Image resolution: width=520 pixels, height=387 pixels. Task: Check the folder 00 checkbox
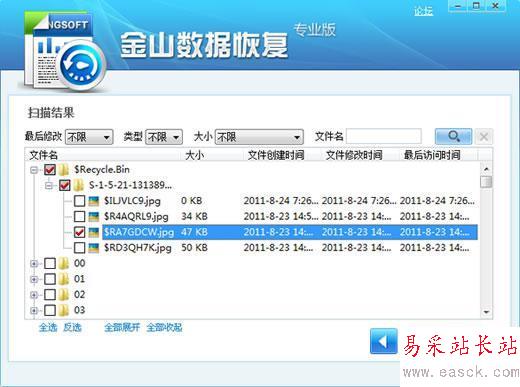50,263
